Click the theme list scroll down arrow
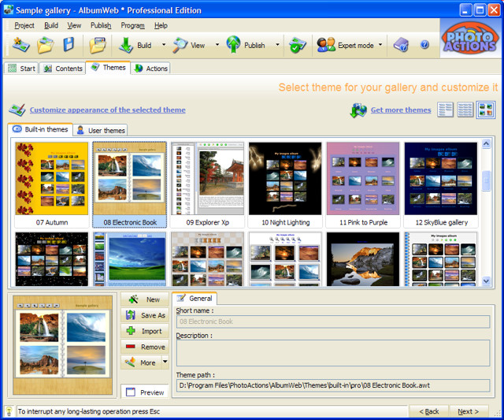The image size is (504, 420). point(486,281)
